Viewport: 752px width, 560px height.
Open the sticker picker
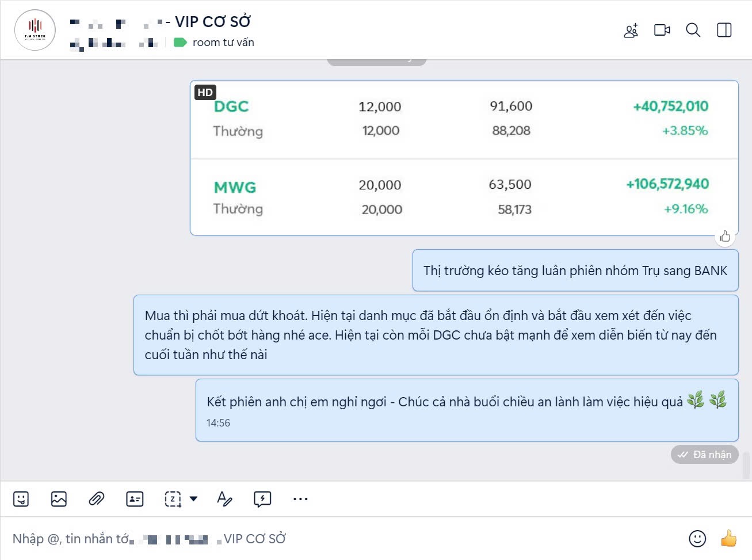pos(21,499)
